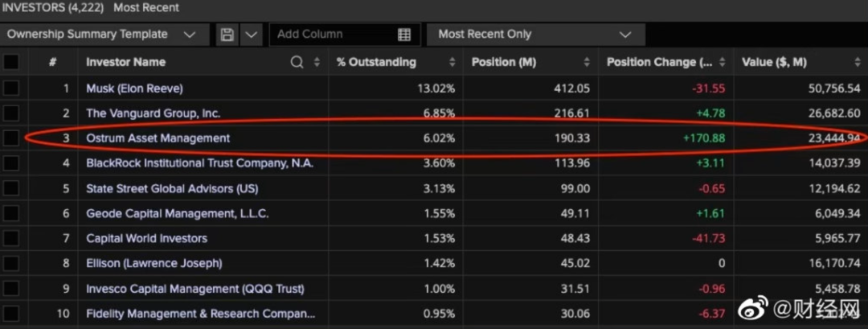Viewport: 868px width, 329px height.
Task: Click the 3.13% outstanding cell
Action: [x=439, y=188]
